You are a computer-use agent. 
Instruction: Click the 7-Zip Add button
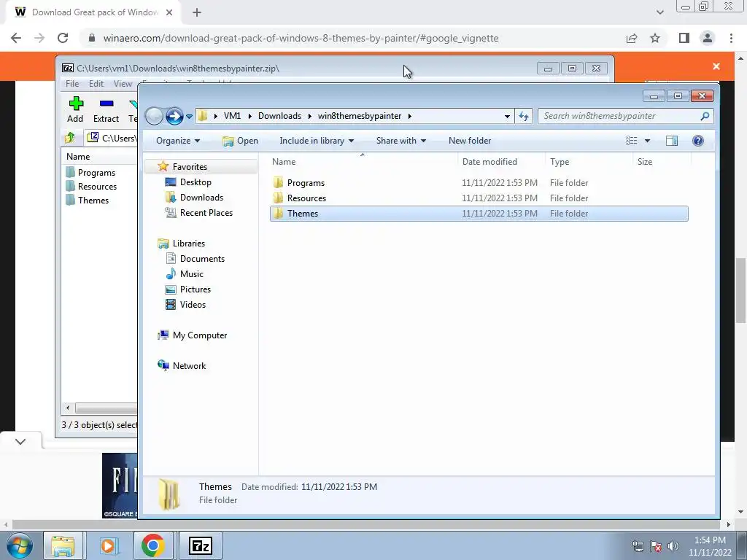tap(75, 109)
